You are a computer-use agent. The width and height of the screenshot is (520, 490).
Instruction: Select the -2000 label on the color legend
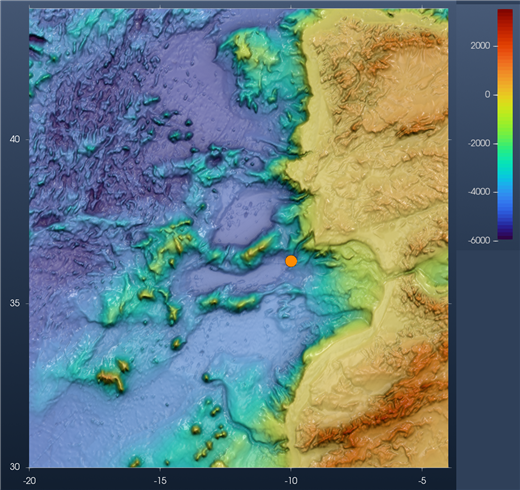coord(479,143)
